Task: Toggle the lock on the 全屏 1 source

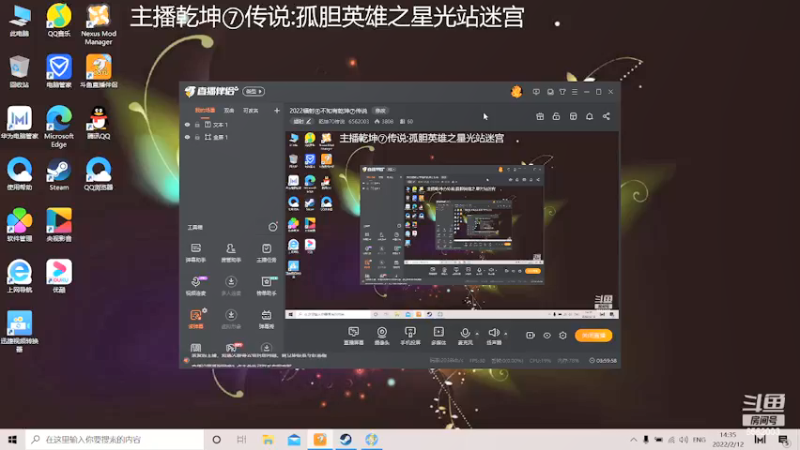Action: coord(197,137)
